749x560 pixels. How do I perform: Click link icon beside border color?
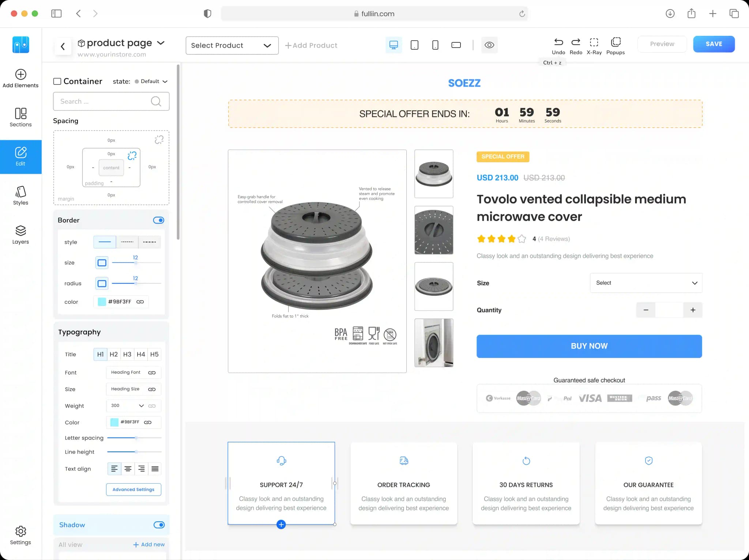(140, 302)
